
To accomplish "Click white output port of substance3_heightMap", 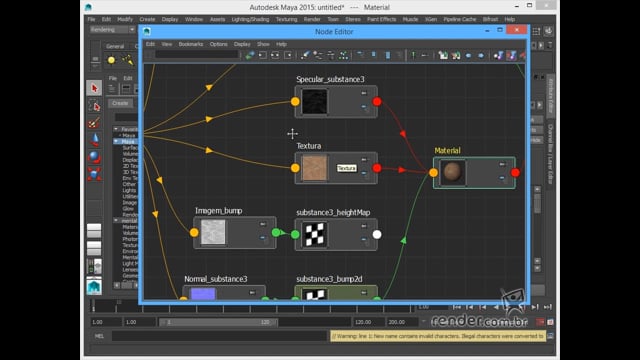I will coord(377,234).
